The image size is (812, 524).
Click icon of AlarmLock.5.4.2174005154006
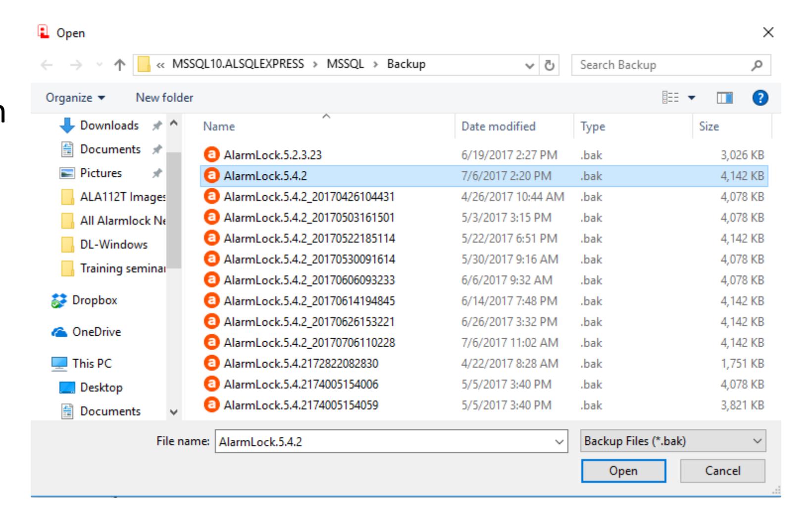click(x=211, y=384)
